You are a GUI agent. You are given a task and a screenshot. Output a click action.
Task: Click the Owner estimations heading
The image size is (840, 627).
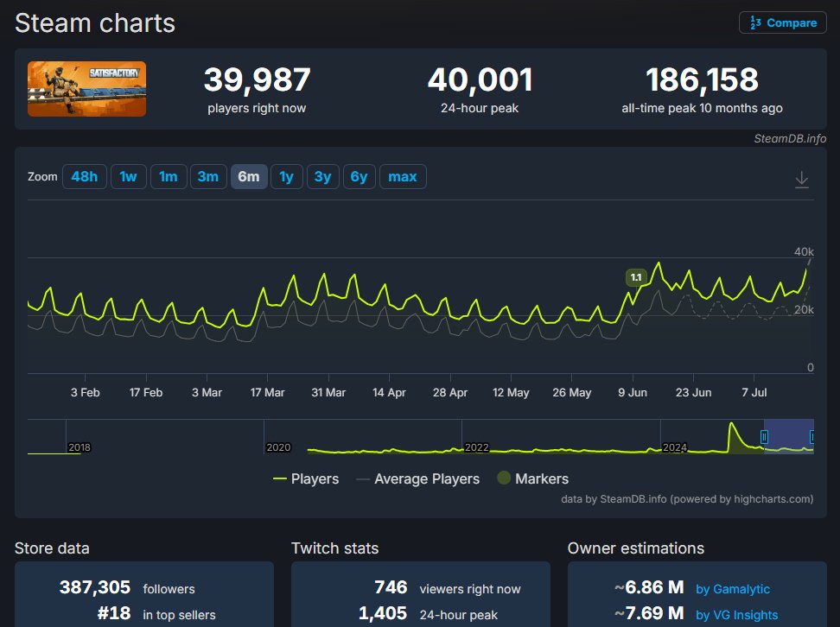coord(636,548)
